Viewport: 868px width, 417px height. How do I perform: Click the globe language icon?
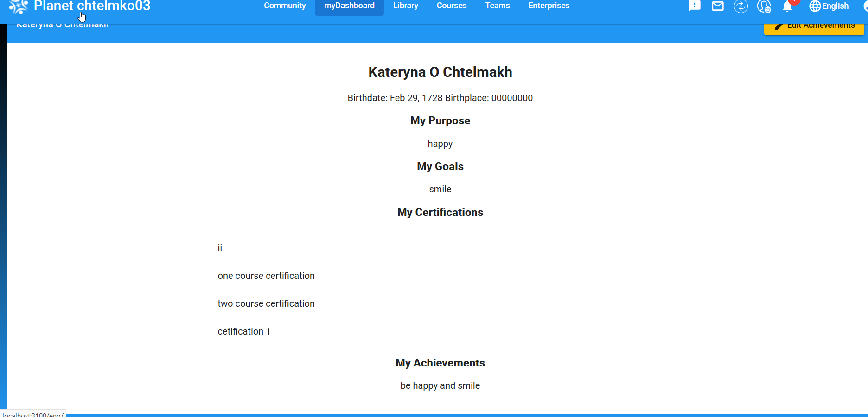(x=815, y=6)
